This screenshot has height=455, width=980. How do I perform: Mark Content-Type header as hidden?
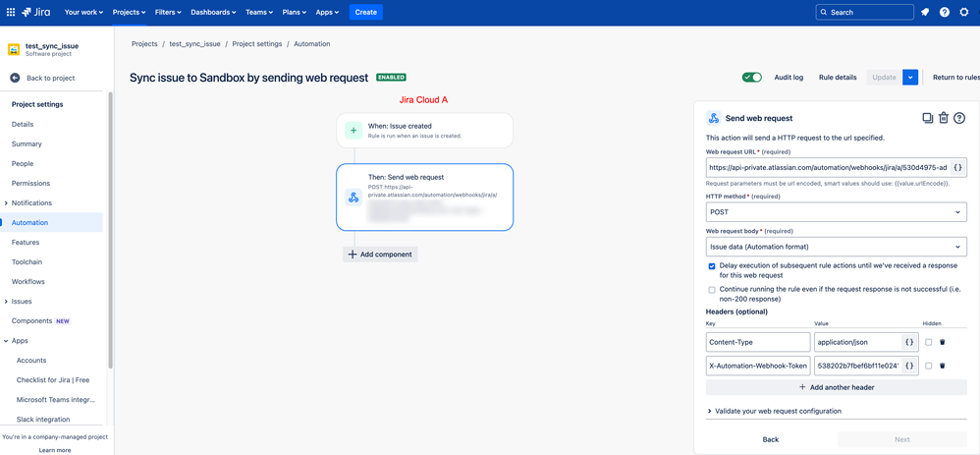pyautogui.click(x=929, y=342)
